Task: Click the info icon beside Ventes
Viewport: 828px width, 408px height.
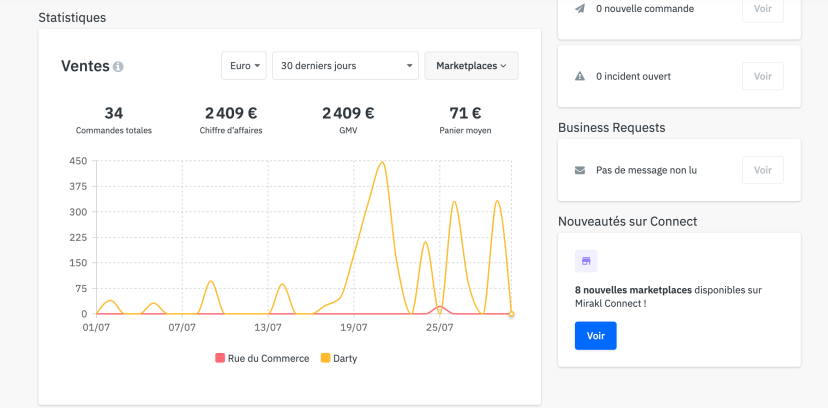Action: pyautogui.click(x=118, y=67)
